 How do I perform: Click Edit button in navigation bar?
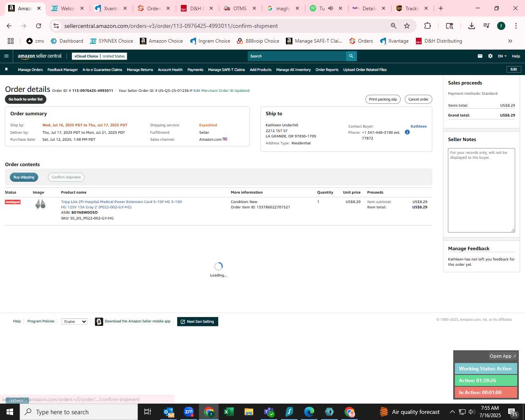[514, 69]
